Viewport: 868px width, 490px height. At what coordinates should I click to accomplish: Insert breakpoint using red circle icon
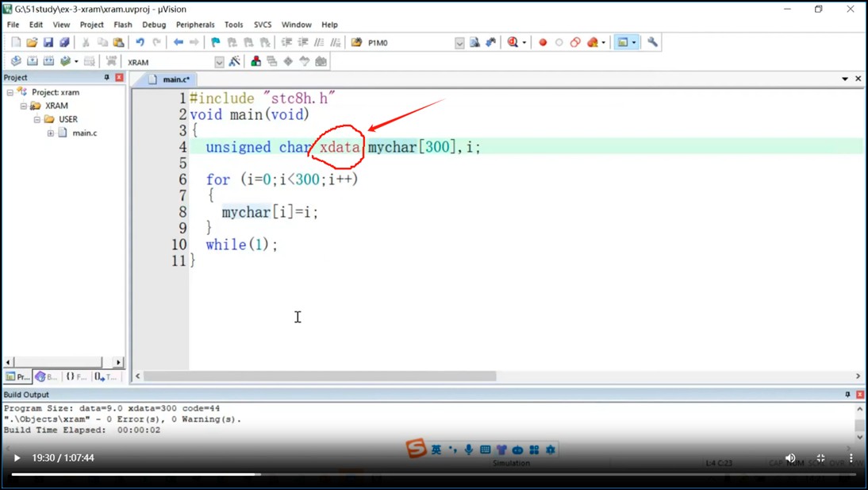click(x=543, y=42)
